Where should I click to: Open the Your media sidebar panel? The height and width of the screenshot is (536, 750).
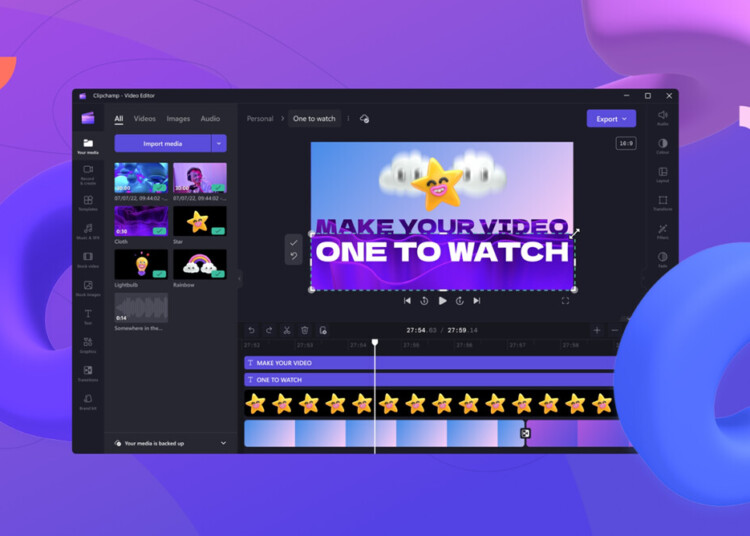pos(88,146)
